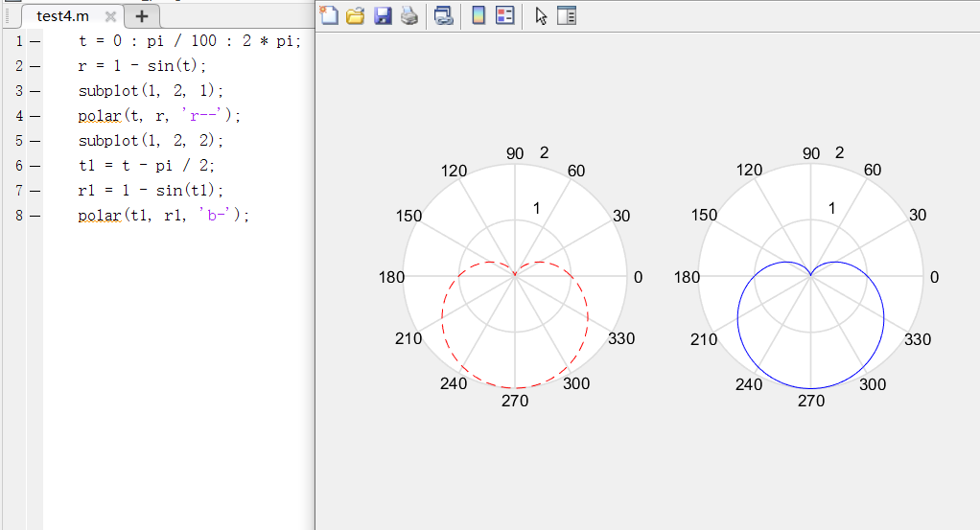
Task: Click the underlined polar call with 'b-'
Action: coord(164,215)
